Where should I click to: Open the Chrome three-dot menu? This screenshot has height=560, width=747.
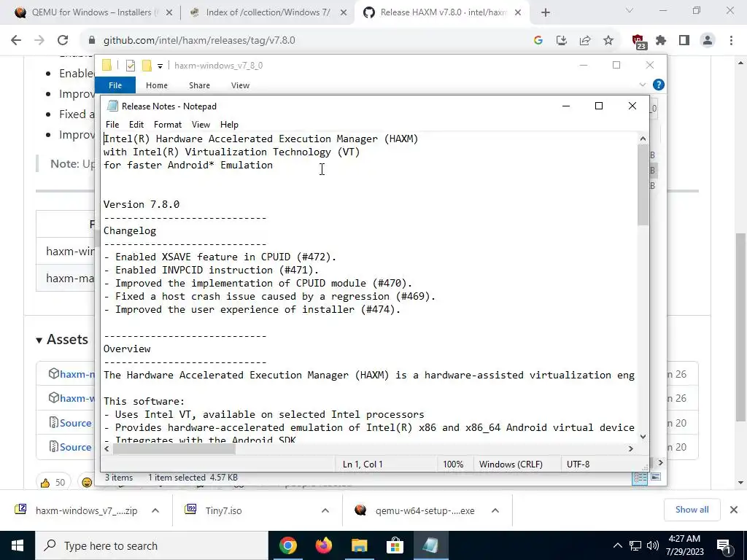(x=731, y=41)
